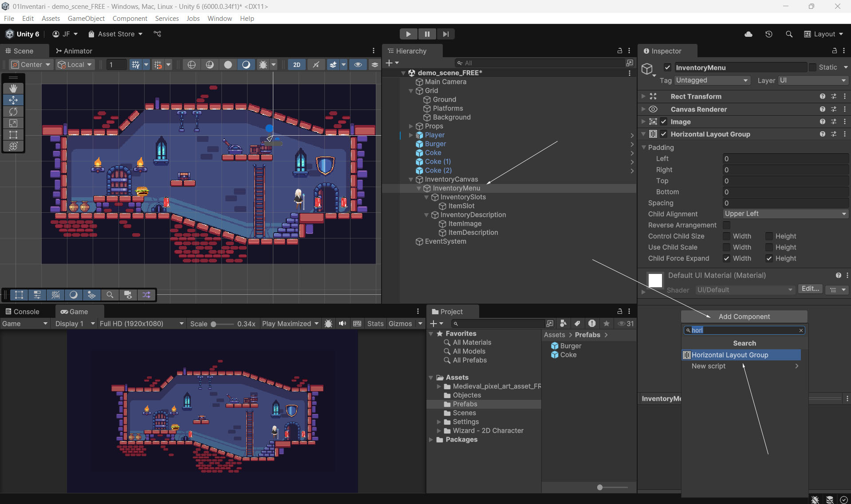Select the Rotate tool in Scene toolbar

(13, 112)
